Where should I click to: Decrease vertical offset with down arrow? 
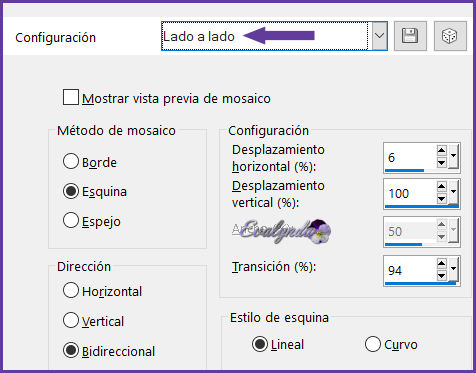[441, 199]
